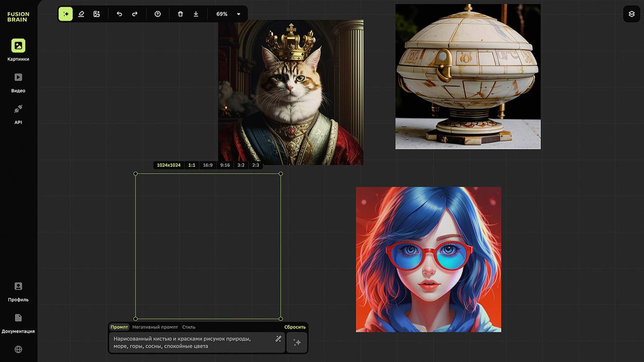The image size is (644, 362).
Task: Expand the 69% zoom dropdown
Action: coord(239,14)
